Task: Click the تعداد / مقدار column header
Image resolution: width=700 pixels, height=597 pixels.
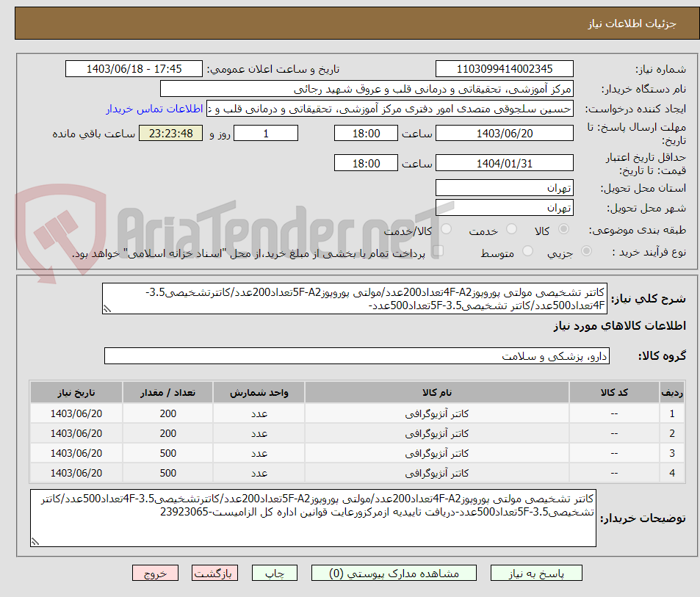Action: tap(168, 393)
